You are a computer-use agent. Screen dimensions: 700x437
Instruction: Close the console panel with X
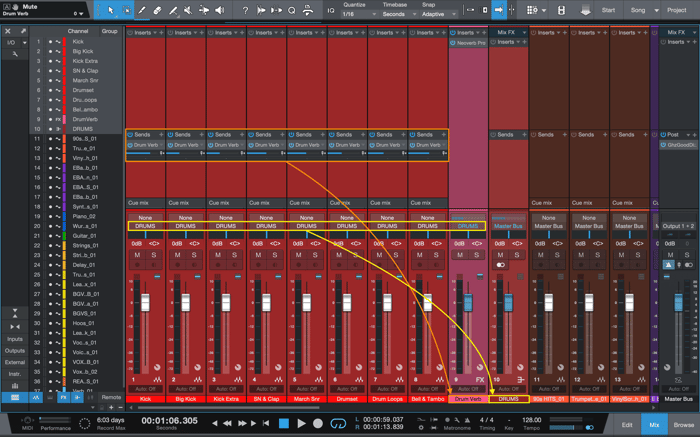point(8,31)
